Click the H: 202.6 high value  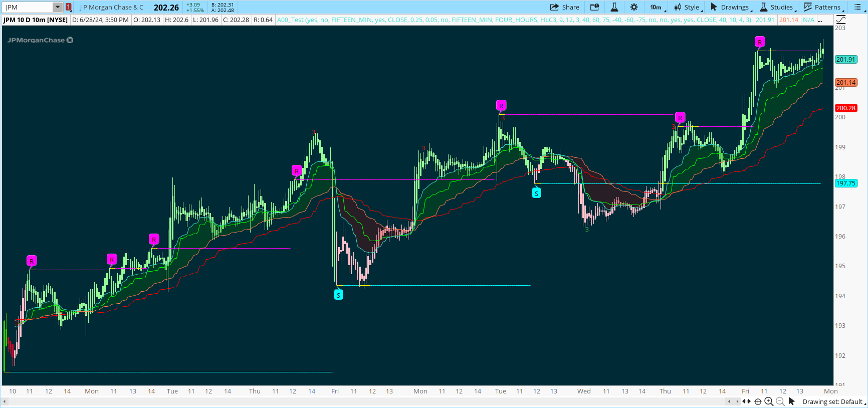click(x=177, y=20)
